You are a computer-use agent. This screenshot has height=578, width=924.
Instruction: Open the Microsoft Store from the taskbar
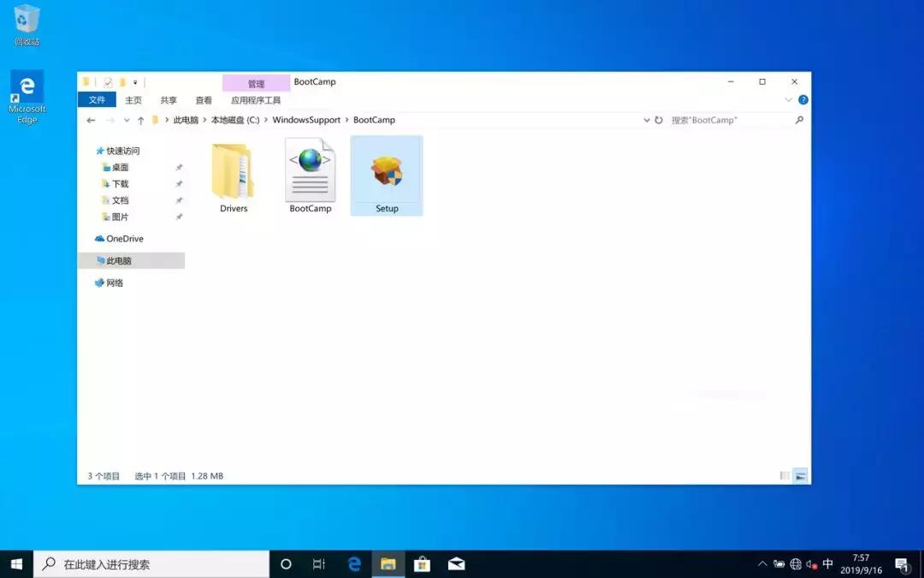pos(422,563)
